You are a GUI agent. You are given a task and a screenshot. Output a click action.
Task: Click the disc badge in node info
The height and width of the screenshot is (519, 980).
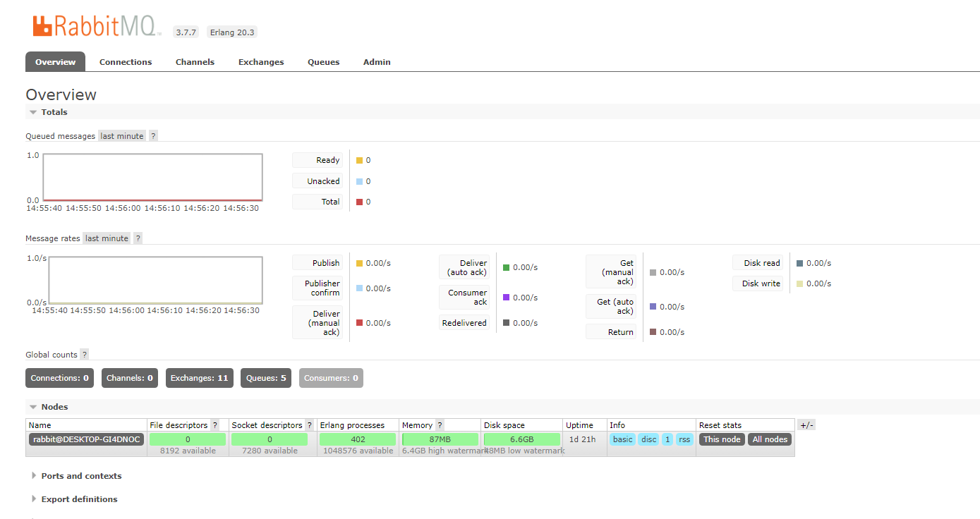tap(648, 439)
